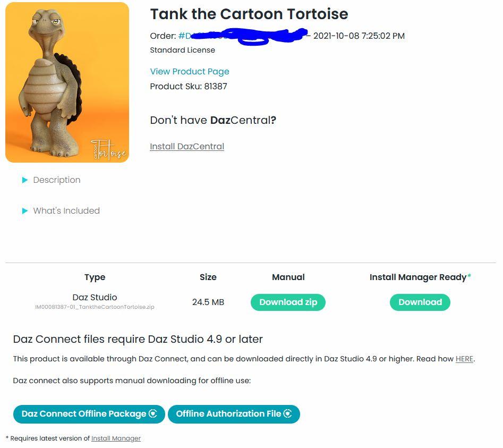Click the icon on Offline Authorization File button
Image resolution: width=503 pixels, height=448 pixels.
(x=288, y=414)
